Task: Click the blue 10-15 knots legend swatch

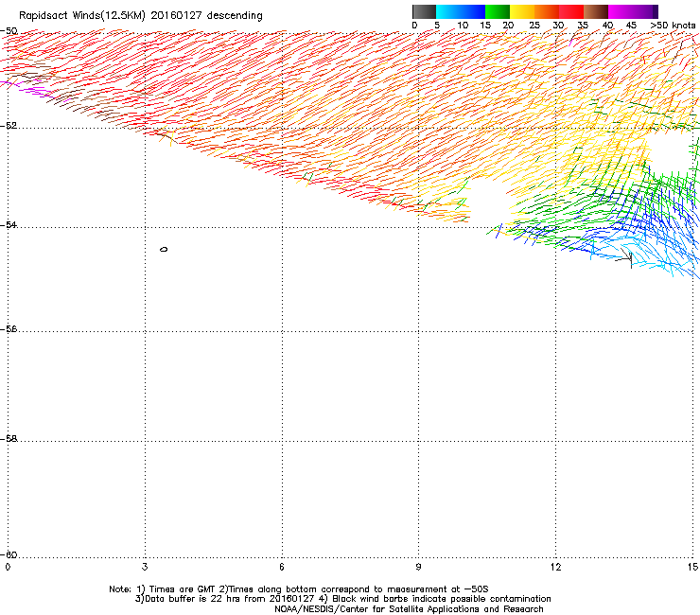Action: tap(473, 11)
